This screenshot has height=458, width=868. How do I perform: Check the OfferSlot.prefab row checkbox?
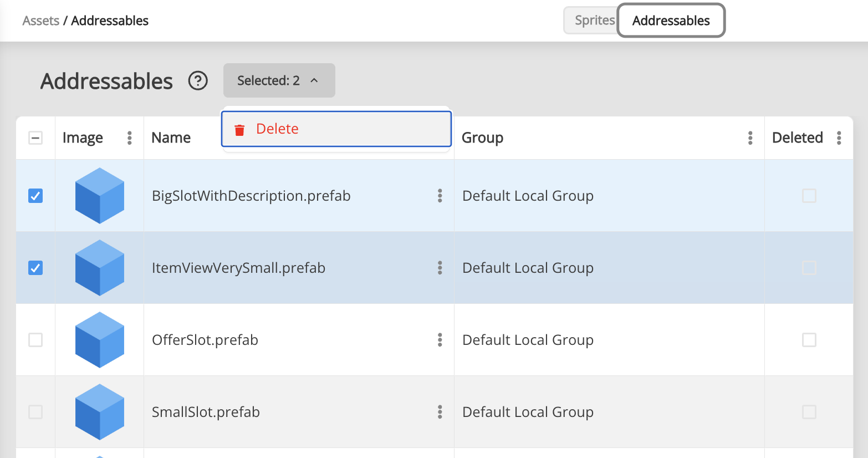click(35, 340)
